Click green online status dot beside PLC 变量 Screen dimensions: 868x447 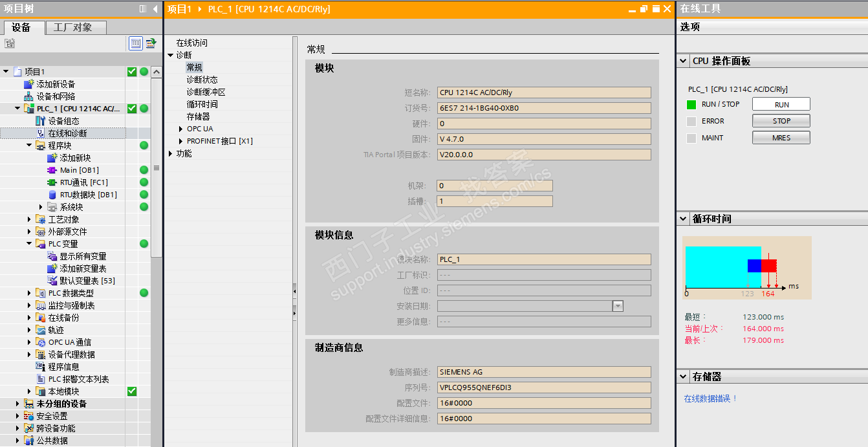point(144,244)
